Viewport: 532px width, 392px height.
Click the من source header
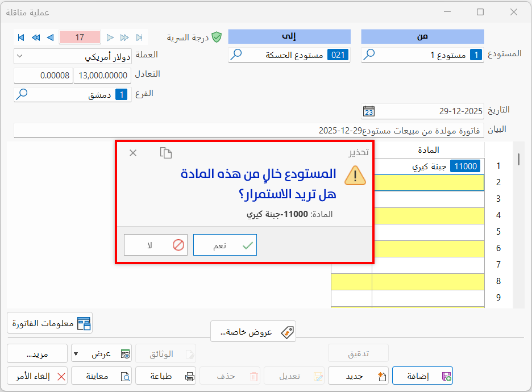(422, 36)
